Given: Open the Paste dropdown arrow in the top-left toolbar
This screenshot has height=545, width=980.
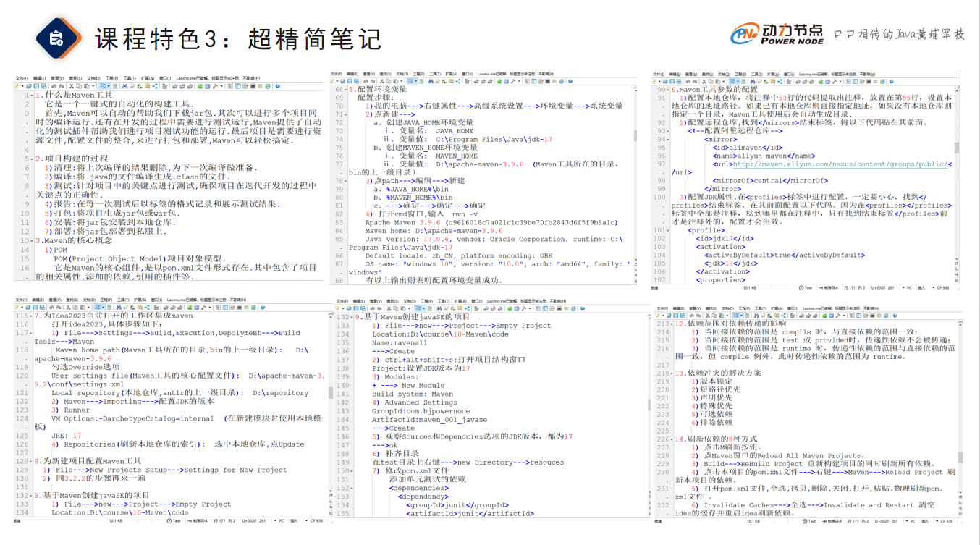Looking at the screenshot, I should pos(93,86).
